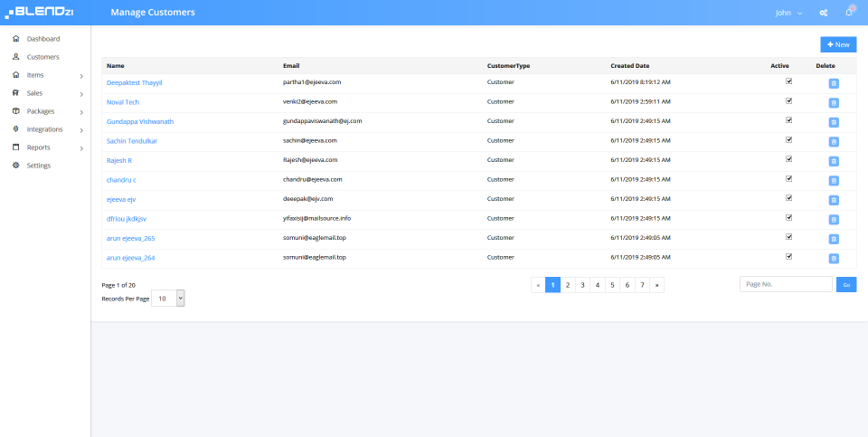Open the notifications bell icon
This screenshot has height=437, width=868.
[849, 12]
